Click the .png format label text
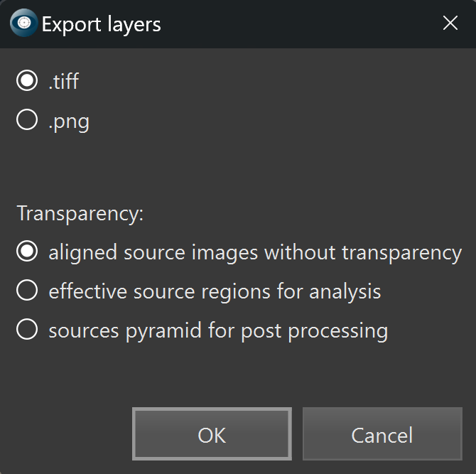 pos(69,121)
